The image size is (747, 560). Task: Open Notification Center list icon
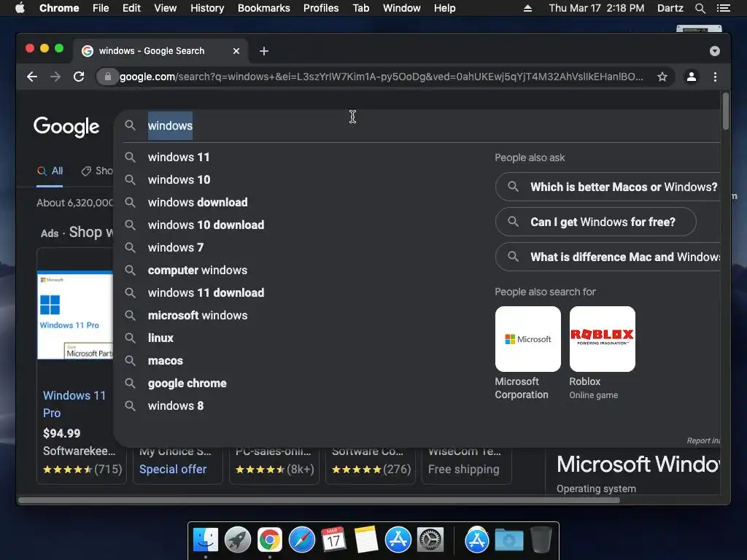(x=723, y=8)
